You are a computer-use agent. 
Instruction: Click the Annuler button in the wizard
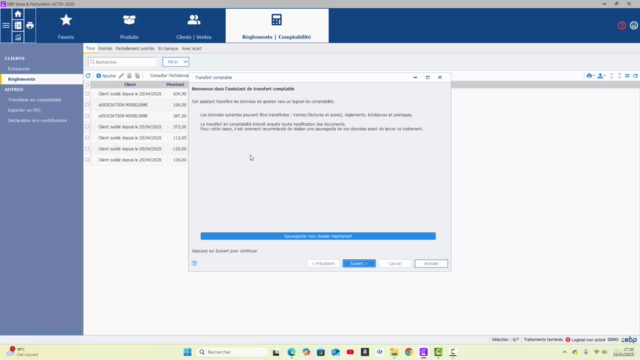tap(431, 264)
